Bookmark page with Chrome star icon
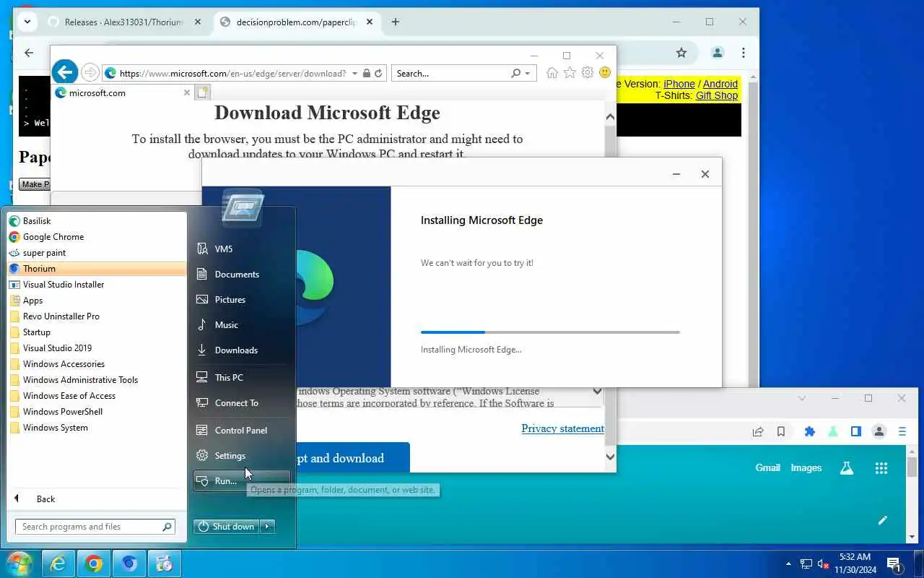Image resolution: width=924 pixels, height=578 pixels. point(681,53)
